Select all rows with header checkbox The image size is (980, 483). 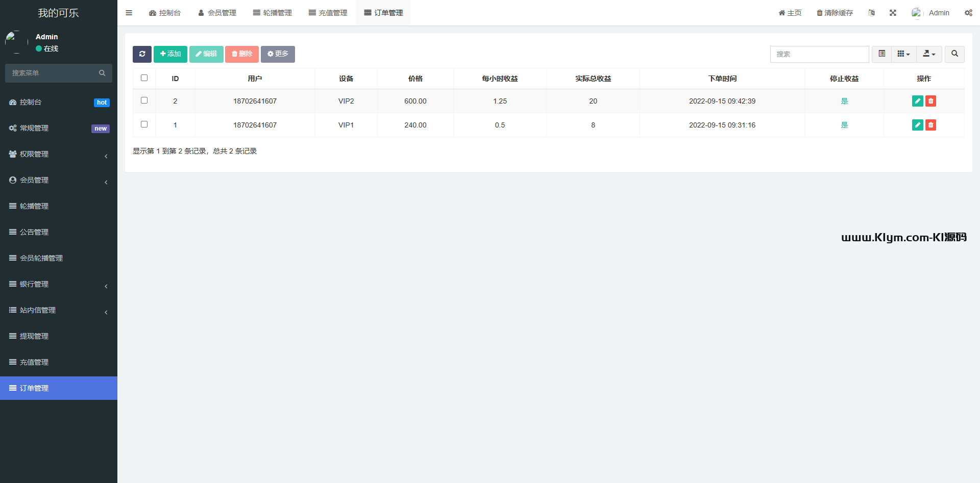(144, 78)
